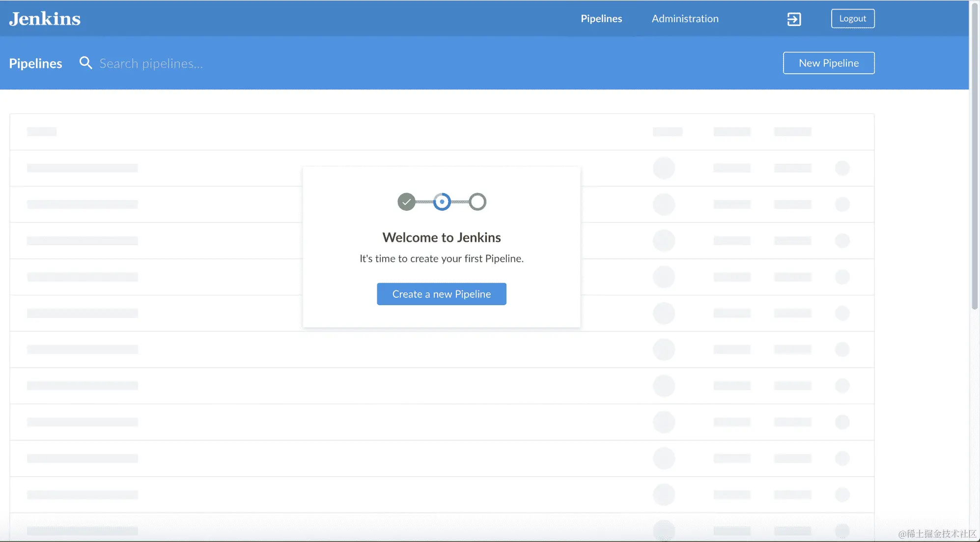Click the completed checkmark stage icon
The image size is (980, 542).
point(406,201)
